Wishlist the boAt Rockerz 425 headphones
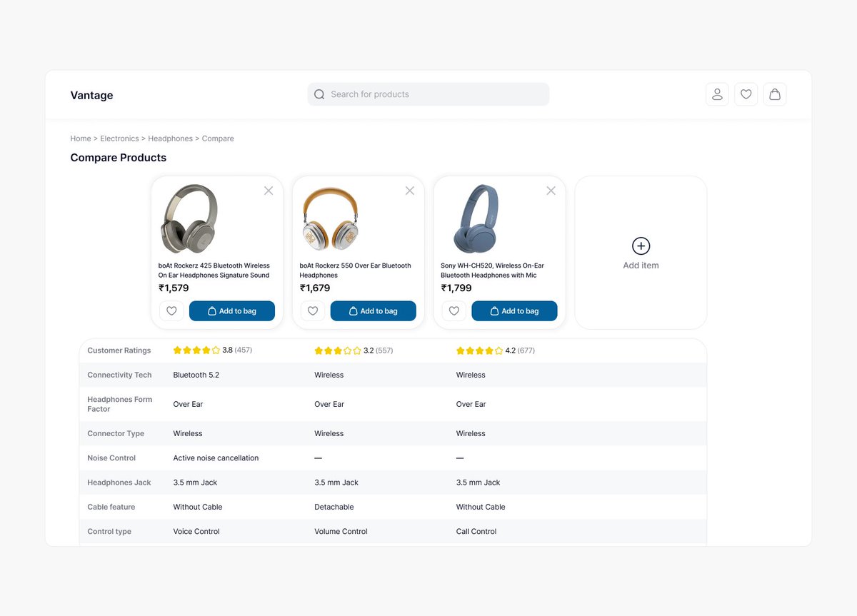The width and height of the screenshot is (857, 616). tap(171, 311)
